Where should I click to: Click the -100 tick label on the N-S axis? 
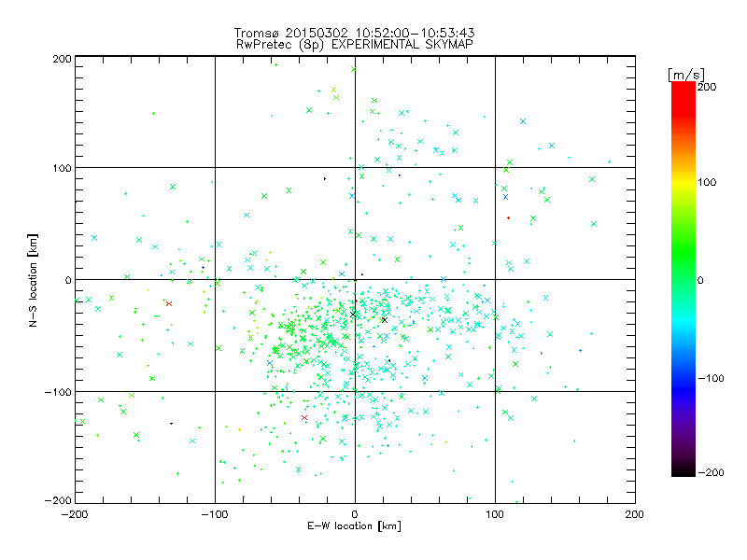[58, 392]
